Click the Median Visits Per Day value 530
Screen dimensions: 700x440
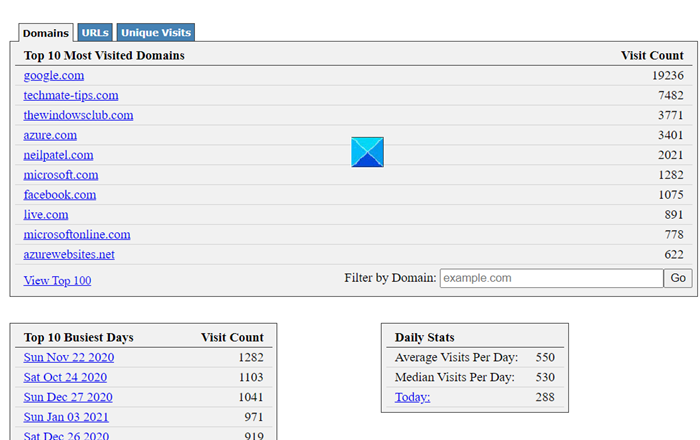545,377
